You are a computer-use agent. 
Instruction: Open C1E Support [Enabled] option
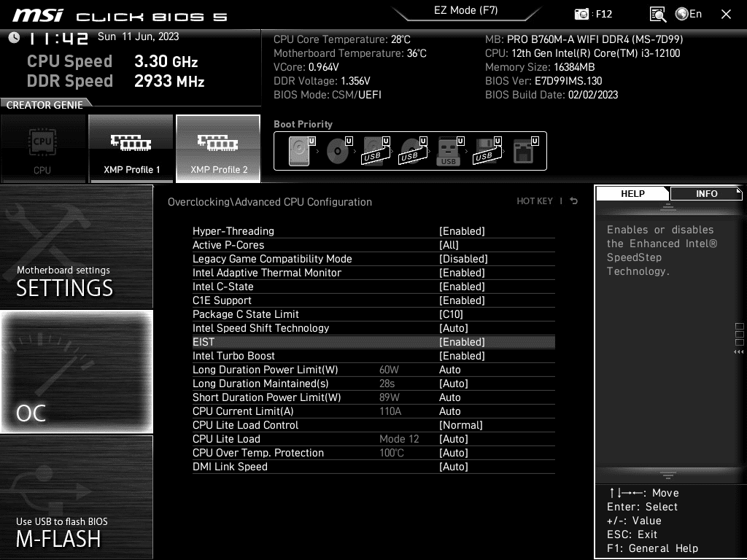click(462, 300)
